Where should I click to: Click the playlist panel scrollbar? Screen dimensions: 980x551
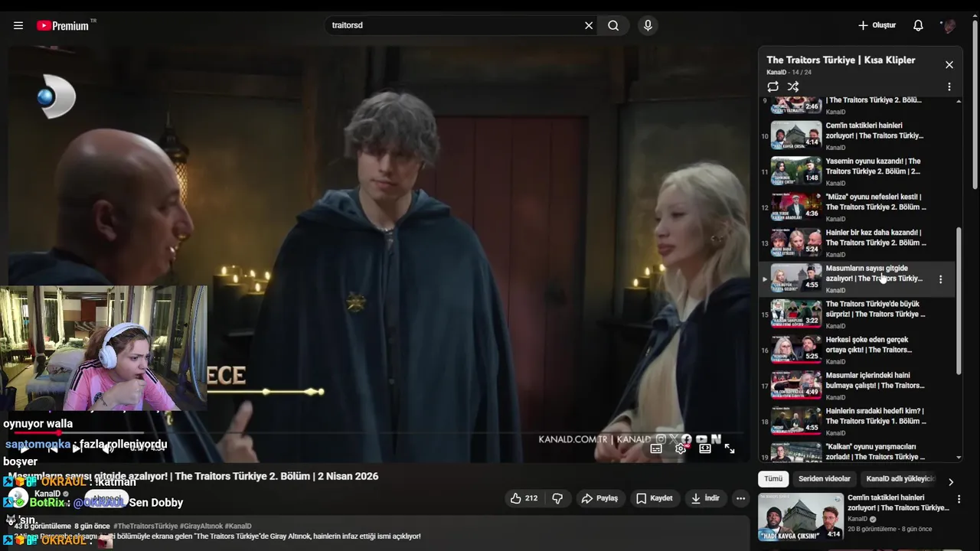point(959,302)
